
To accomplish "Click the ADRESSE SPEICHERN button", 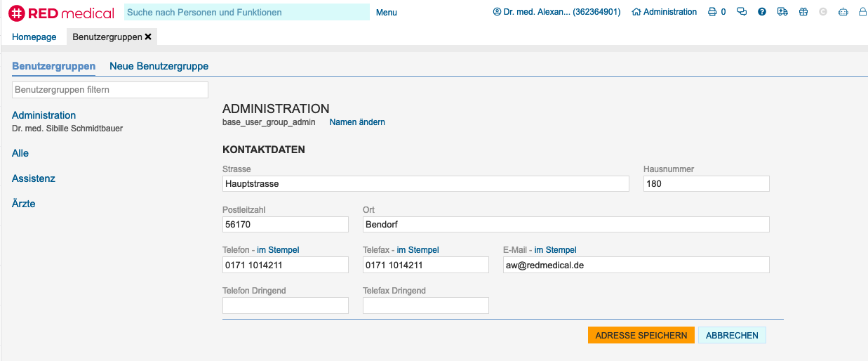I will click(x=641, y=335).
